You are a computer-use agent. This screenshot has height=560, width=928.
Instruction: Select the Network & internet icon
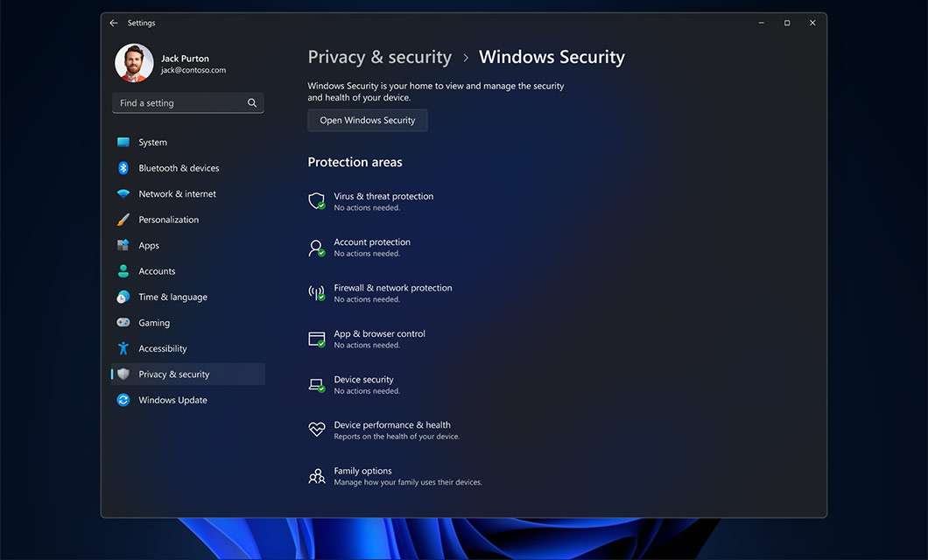(123, 193)
